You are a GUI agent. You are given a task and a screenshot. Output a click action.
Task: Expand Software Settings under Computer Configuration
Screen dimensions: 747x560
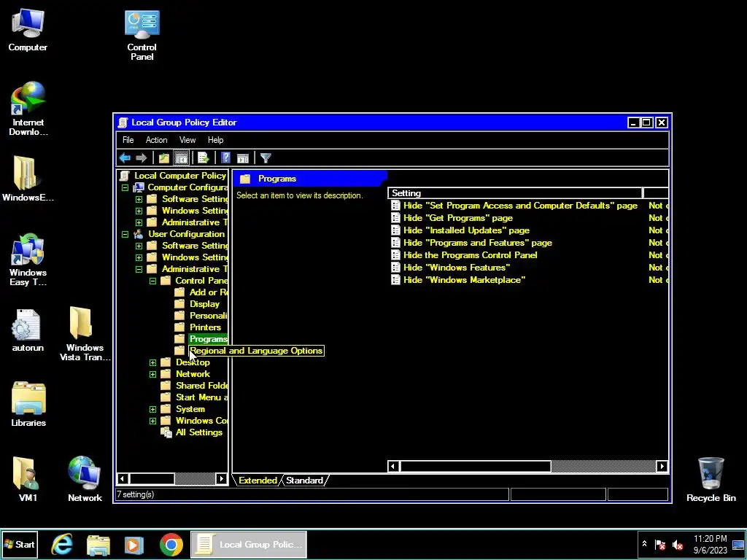[139, 199]
